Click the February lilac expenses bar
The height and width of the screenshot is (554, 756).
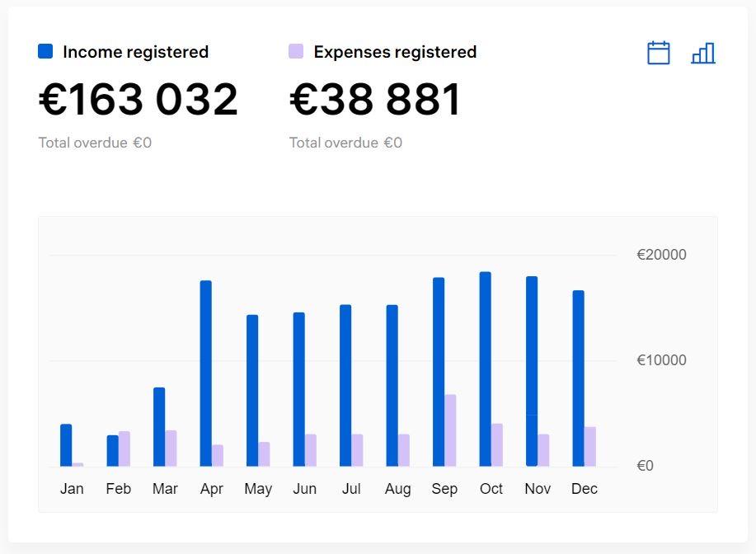(x=124, y=448)
